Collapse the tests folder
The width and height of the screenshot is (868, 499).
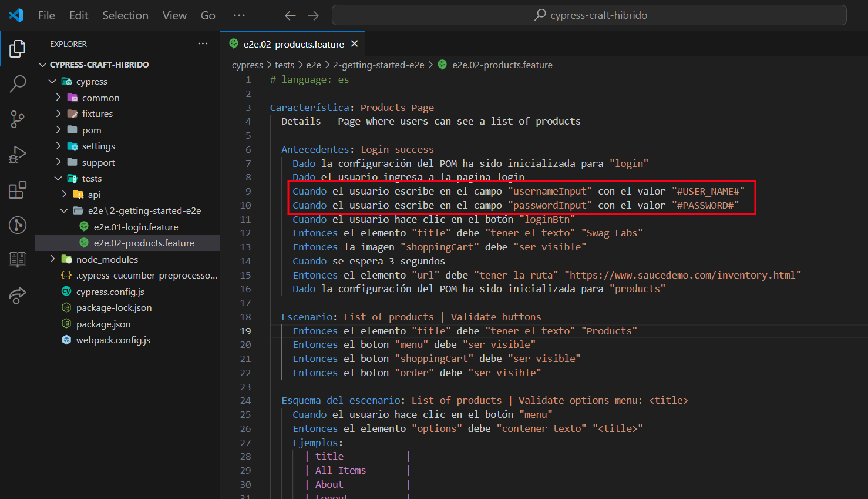point(58,178)
